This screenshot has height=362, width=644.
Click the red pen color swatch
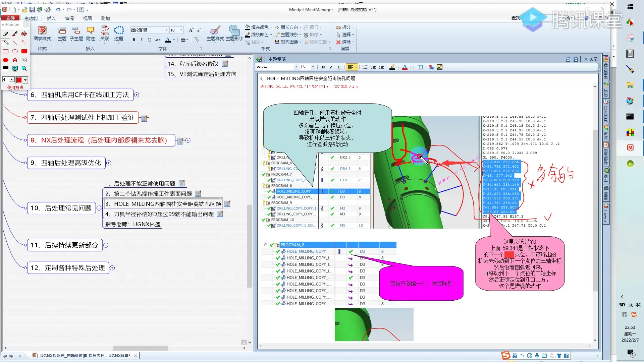click(19, 80)
